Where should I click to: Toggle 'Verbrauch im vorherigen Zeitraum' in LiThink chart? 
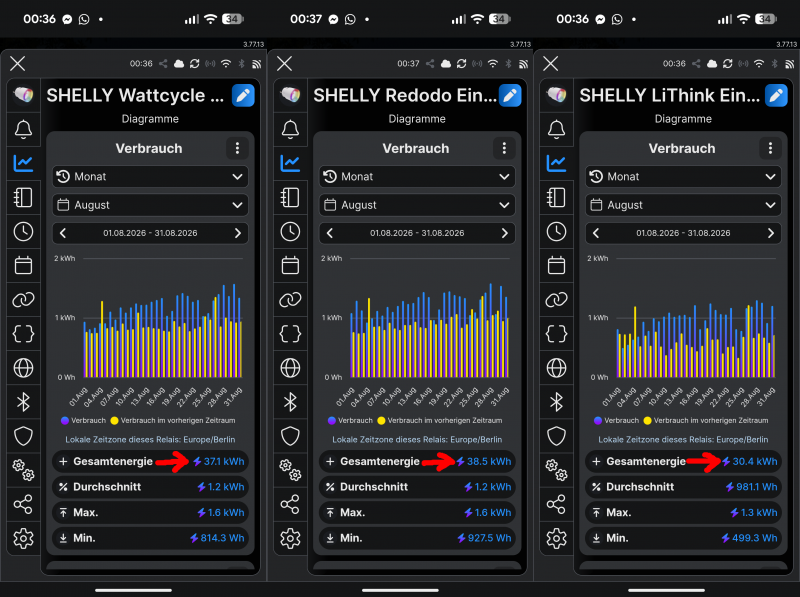(x=706, y=420)
